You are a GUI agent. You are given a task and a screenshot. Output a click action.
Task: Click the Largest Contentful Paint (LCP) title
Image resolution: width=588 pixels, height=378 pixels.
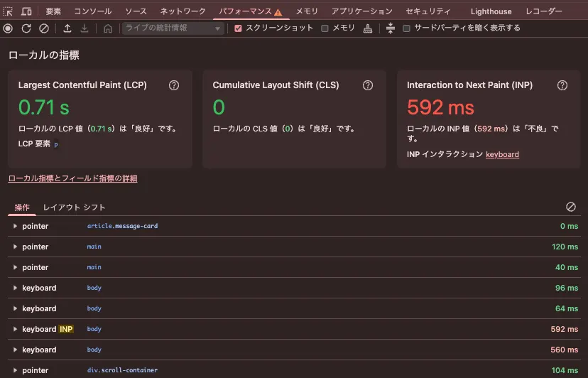[x=82, y=85]
